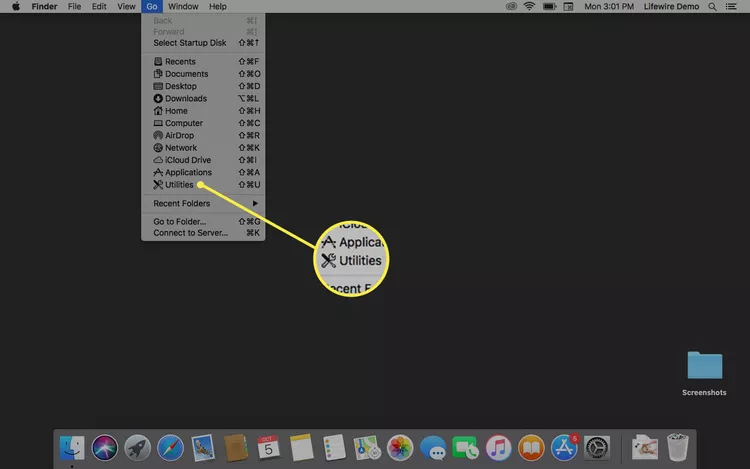Open the Apple menu
The image size is (750, 469).
tap(16, 6)
